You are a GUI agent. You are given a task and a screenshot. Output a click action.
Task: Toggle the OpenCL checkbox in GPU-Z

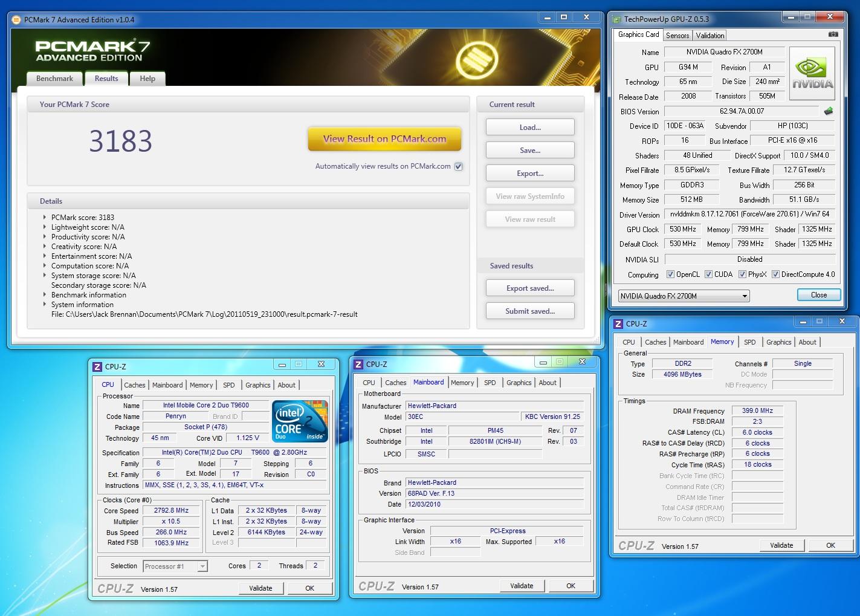coord(670,274)
